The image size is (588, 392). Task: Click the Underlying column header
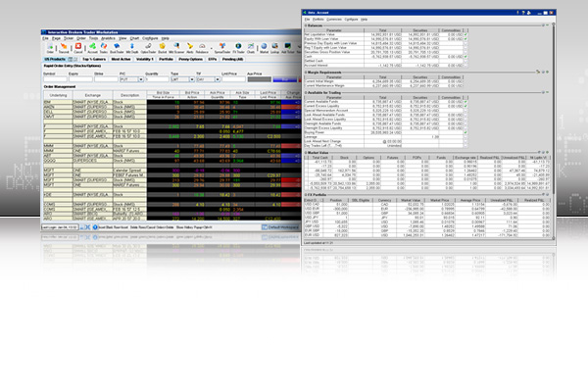point(58,95)
